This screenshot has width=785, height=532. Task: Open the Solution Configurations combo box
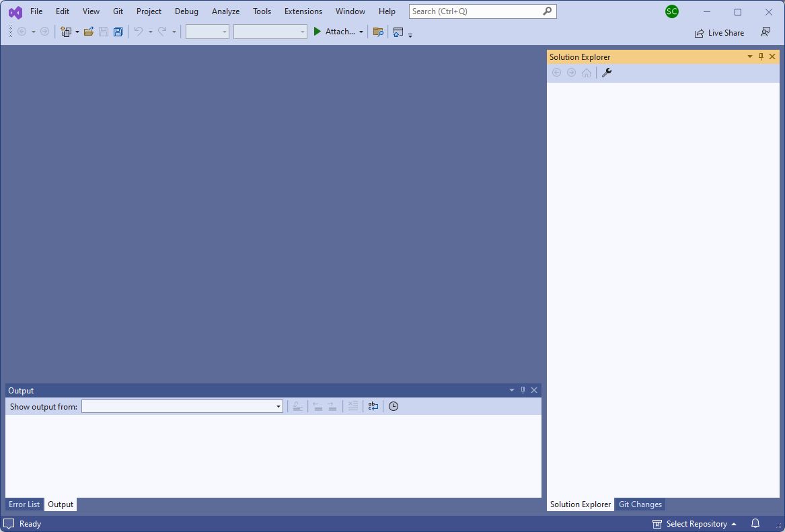tap(207, 32)
